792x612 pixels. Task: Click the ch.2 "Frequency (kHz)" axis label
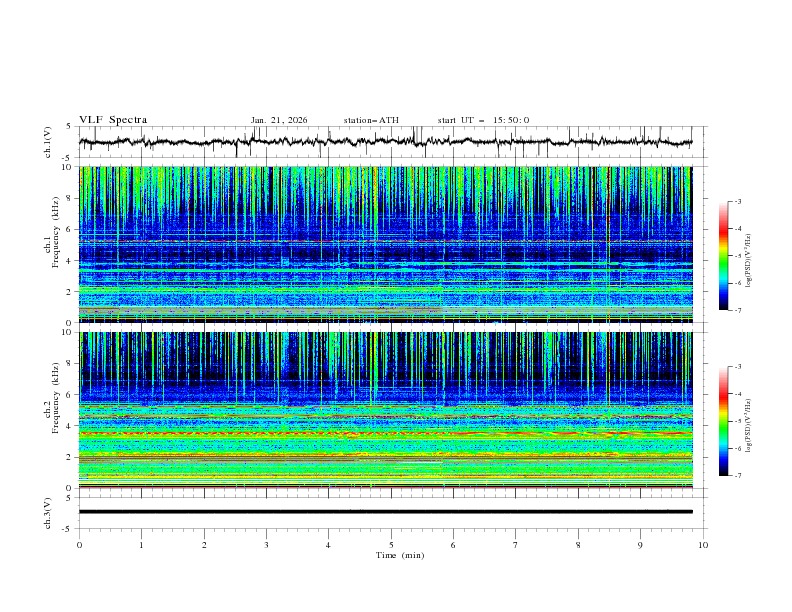(56, 398)
